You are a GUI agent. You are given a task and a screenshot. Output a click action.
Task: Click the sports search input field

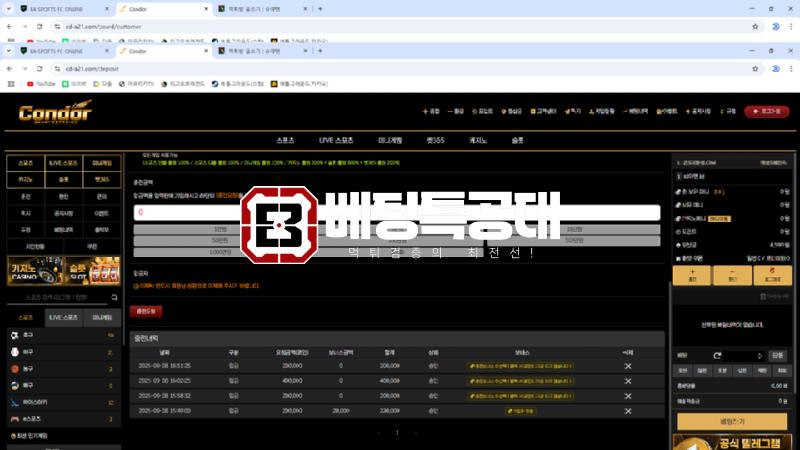[57, 297]
